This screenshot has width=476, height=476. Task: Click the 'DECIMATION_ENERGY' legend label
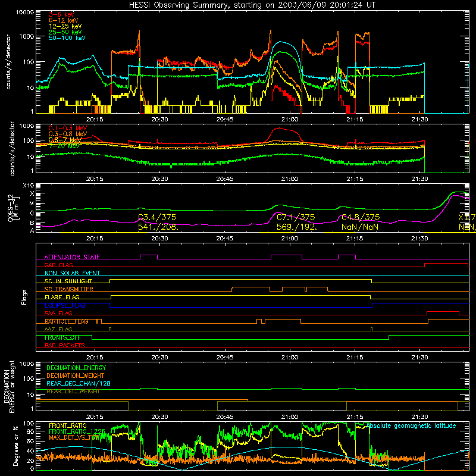coord(76,368)
